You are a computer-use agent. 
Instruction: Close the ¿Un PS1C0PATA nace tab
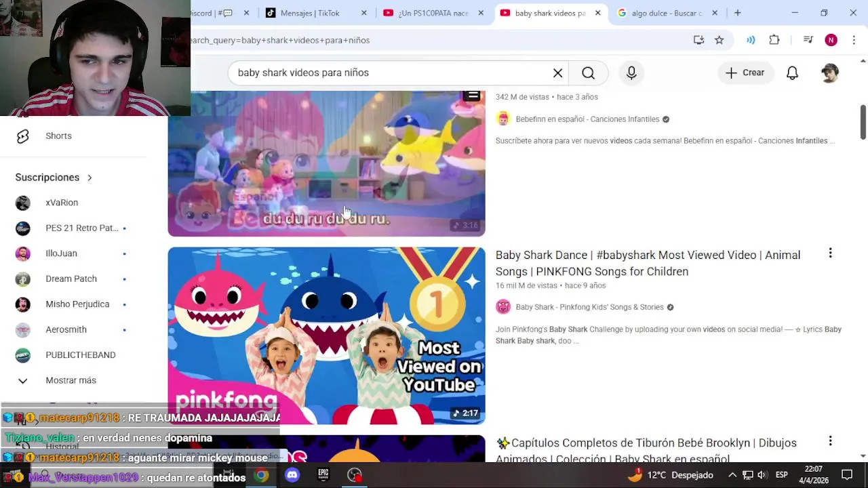(x=481, y=13)
